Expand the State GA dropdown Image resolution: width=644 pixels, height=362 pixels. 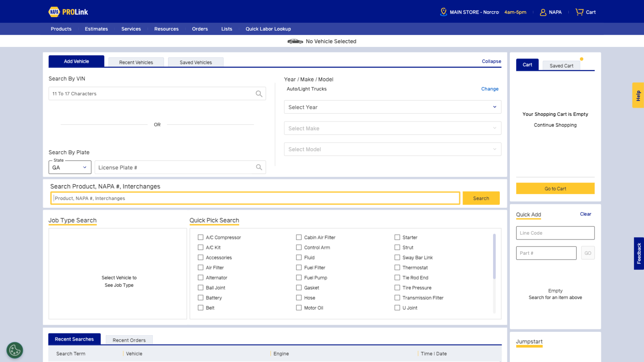[x=70, y=167]
